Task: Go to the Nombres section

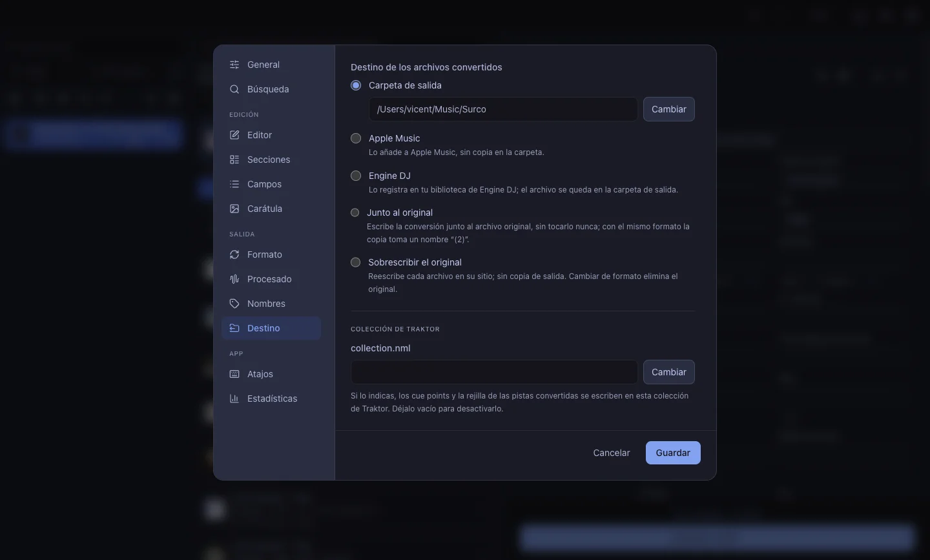Action: [271, 304]
